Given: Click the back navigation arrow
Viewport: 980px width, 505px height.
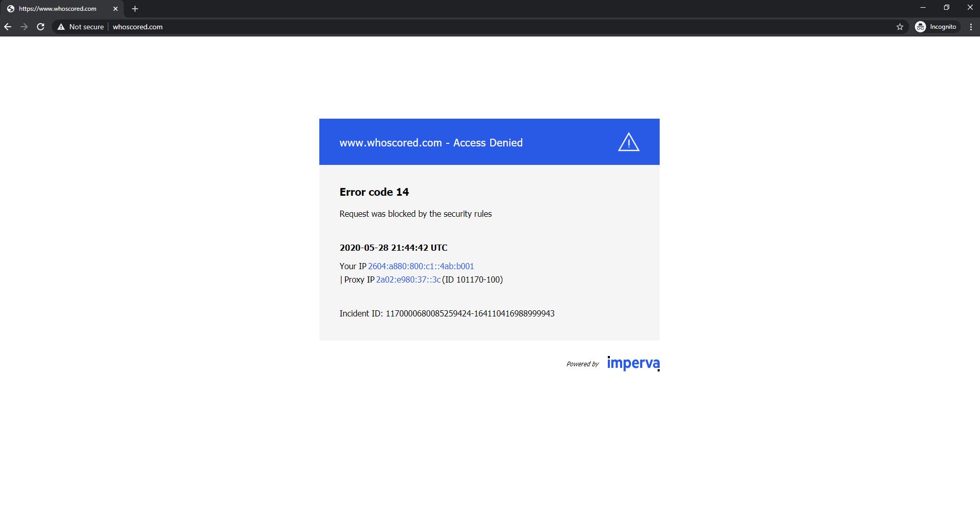Looking at the screenshot, I should click(x=8, y=27).
